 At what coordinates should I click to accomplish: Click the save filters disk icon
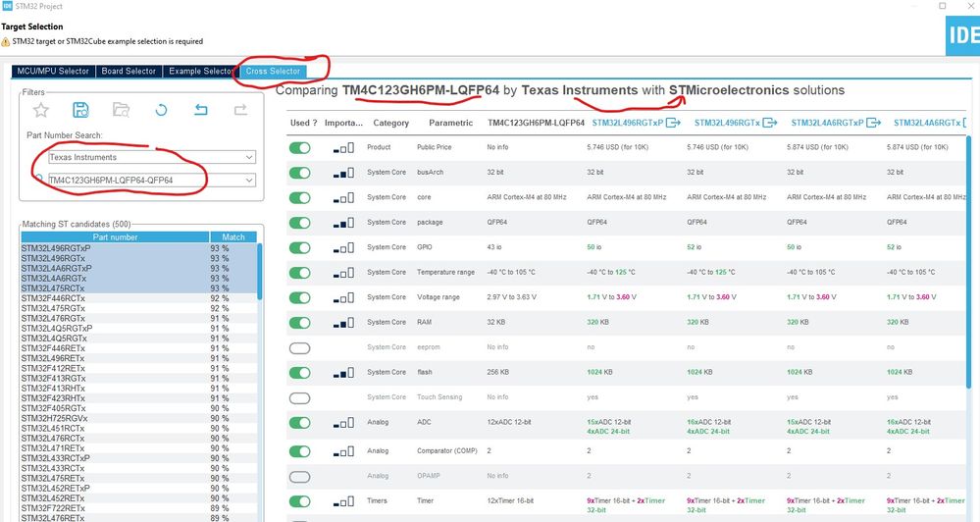[80, 110]
